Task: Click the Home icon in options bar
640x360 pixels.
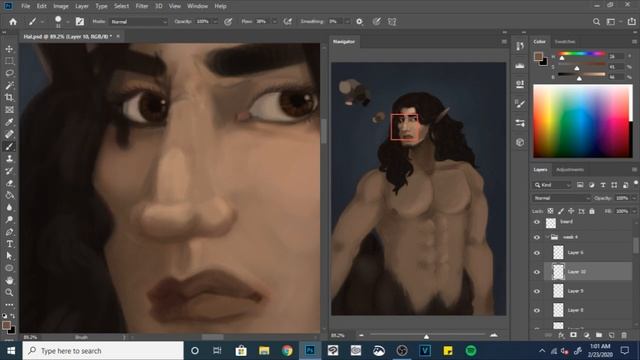Action: point(13,22)
